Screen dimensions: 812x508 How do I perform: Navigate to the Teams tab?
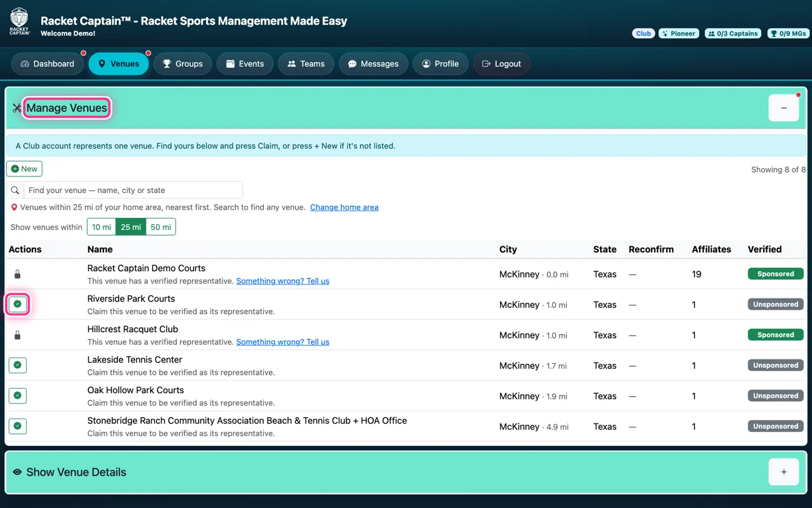point(306,63)
